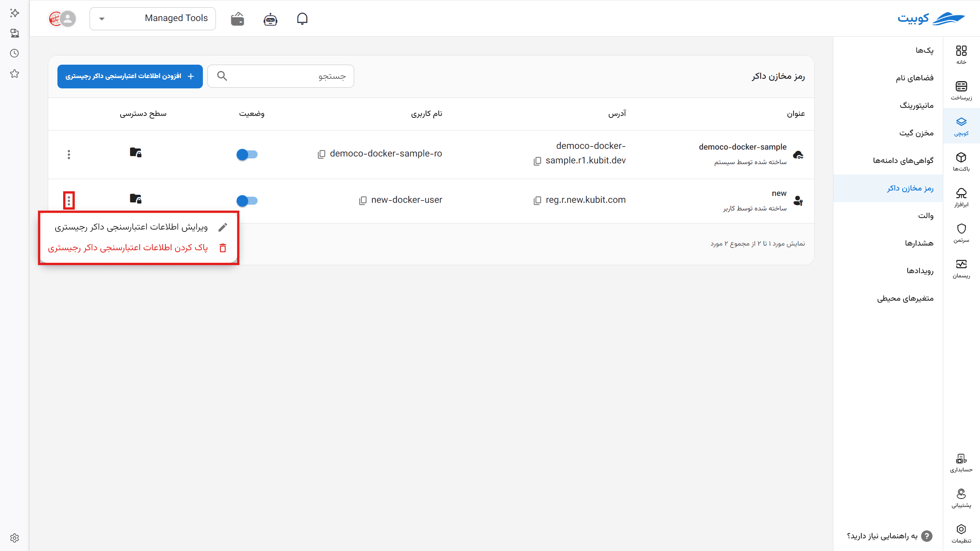Open the robot assistant icon
Screen dimensions: 980x551
270,19
